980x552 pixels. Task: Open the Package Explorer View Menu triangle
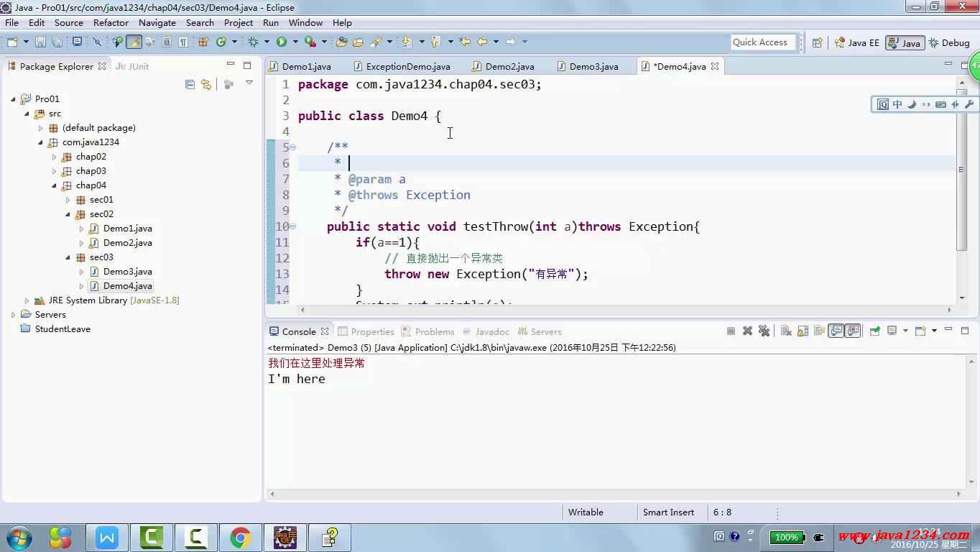pos(249,83)
